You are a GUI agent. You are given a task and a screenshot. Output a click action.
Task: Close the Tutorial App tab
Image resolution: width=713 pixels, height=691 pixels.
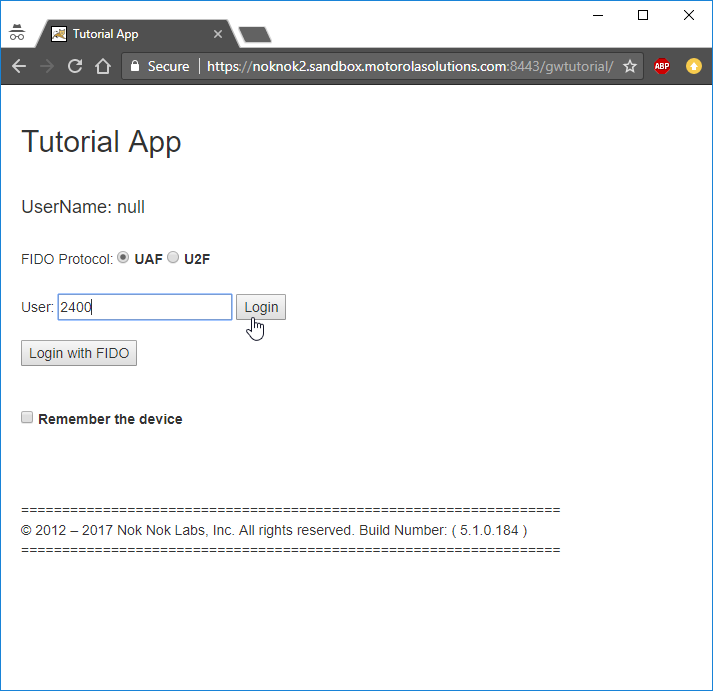pos(218,34)
